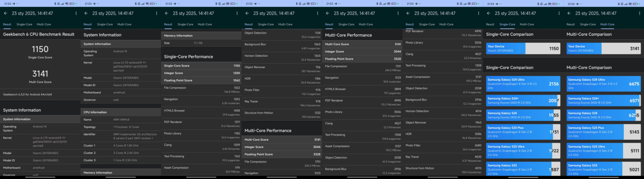The height and width of the screenshot is (179, 644).
Task: Go back from the Multi-Core Comparison screen
Action: pyautogui.click(x=569, y=13)
